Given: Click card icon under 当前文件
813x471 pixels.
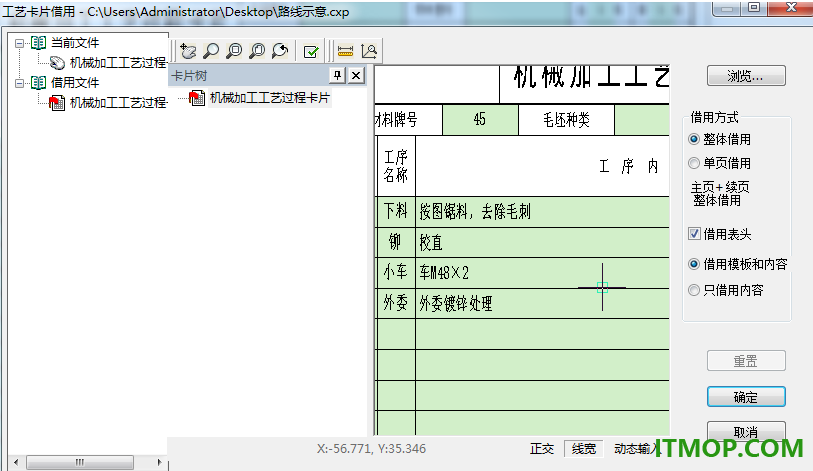Looking at the screenshot, I should pos(57,63).
